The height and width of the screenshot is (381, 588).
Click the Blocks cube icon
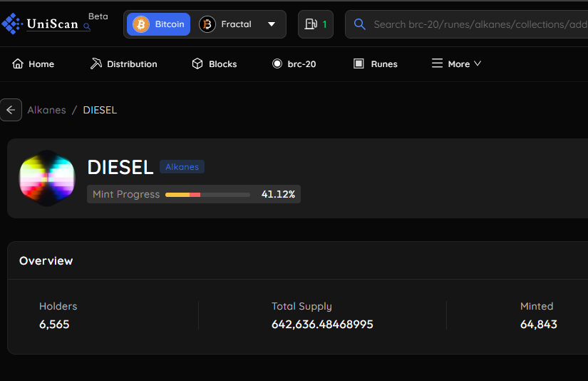tap(197, 63)
